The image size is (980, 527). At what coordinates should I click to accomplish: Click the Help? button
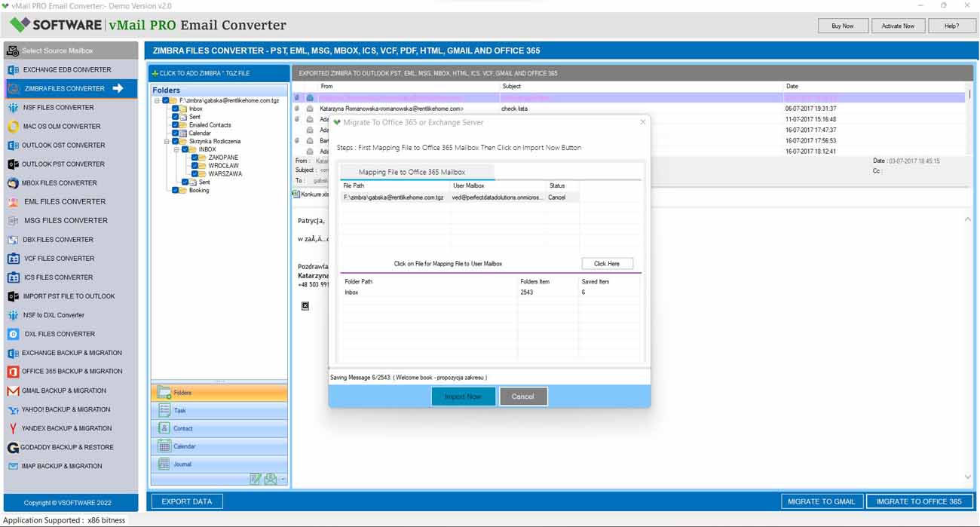(x=951, y=26)
